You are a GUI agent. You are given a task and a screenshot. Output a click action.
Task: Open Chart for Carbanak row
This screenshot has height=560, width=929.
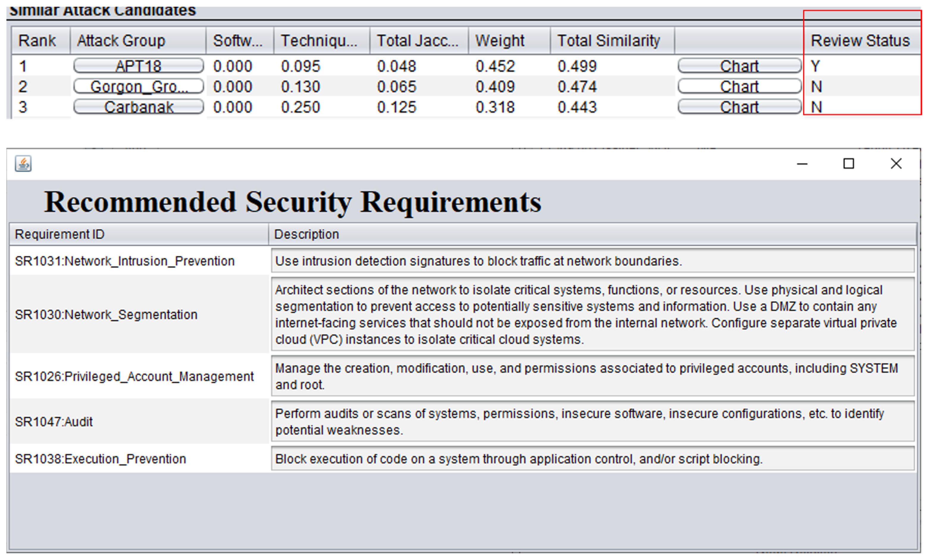coord(739,107)
